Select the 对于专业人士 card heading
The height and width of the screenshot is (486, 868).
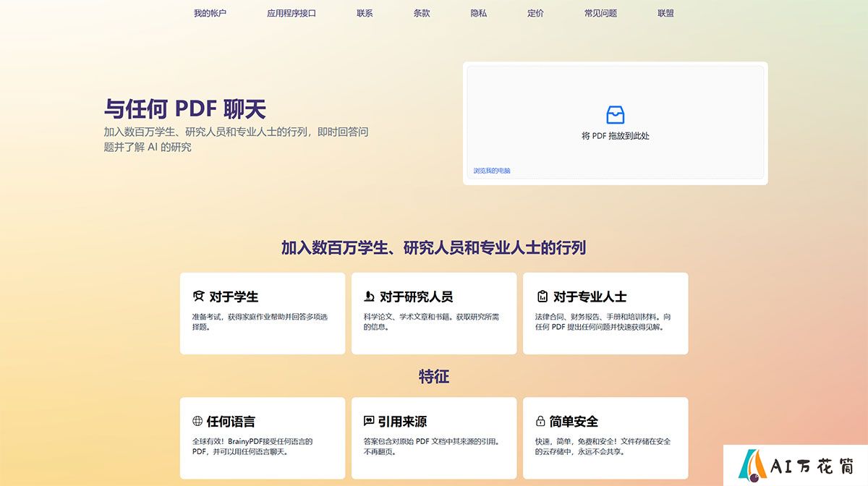(x=590, y=297)
